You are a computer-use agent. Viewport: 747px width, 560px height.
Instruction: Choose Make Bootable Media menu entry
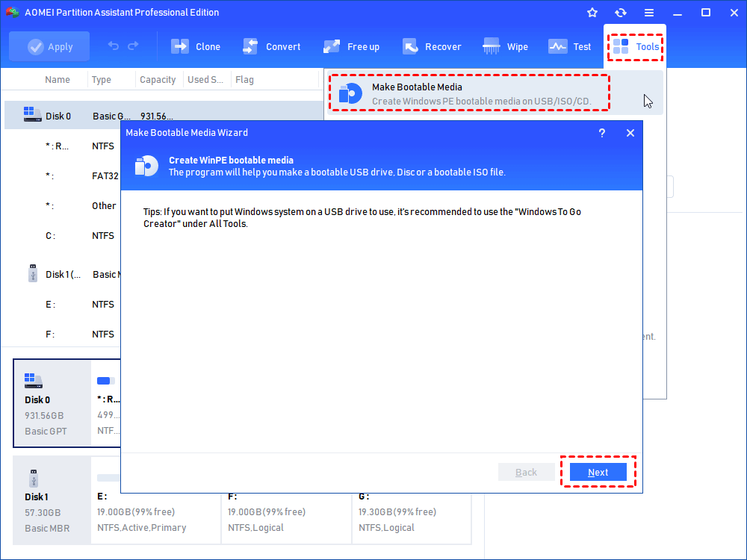coord(469,93)
